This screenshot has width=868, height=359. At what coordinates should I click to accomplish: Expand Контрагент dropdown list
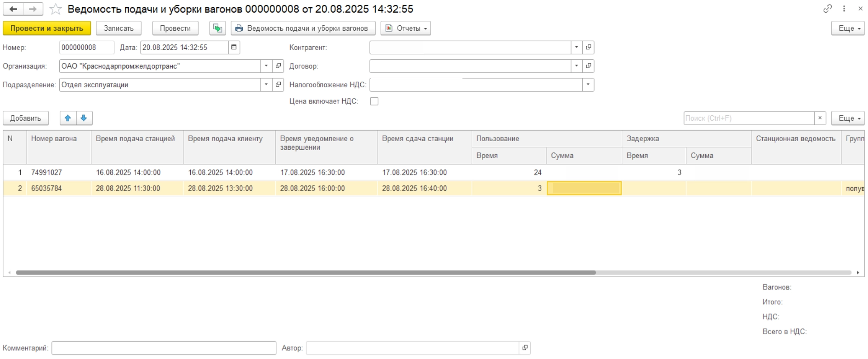(x=576, y=47)
